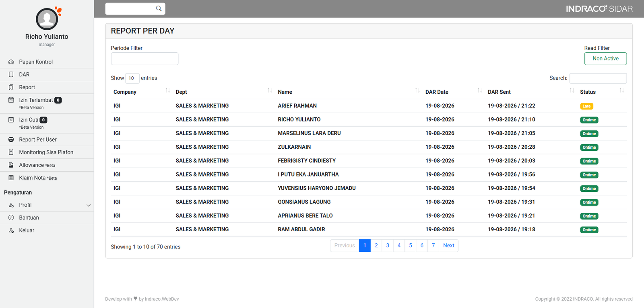The image size is (644, 308).
Task: Click the Profil user icon
Action: 11,205
